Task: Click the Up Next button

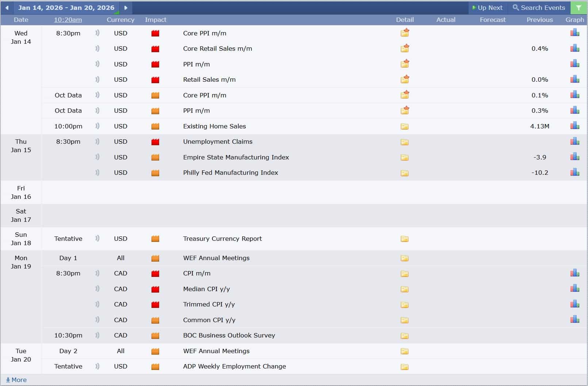Action: 488,7
